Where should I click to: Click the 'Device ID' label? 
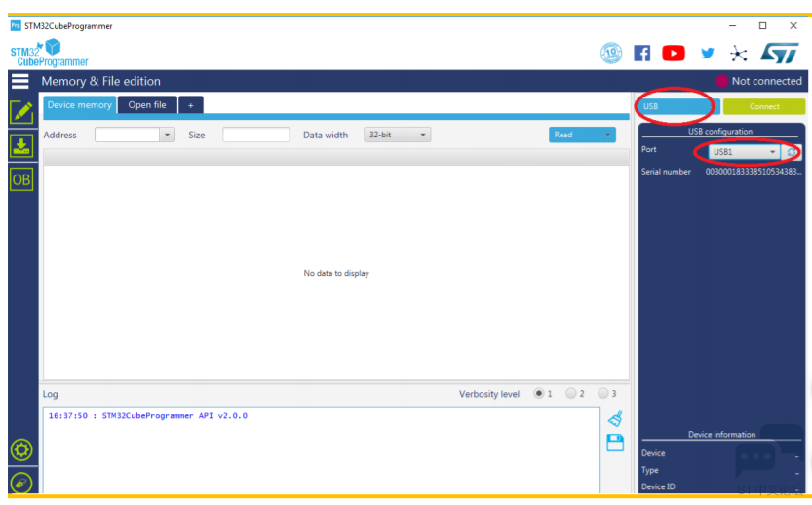click(x=658, y=486)
